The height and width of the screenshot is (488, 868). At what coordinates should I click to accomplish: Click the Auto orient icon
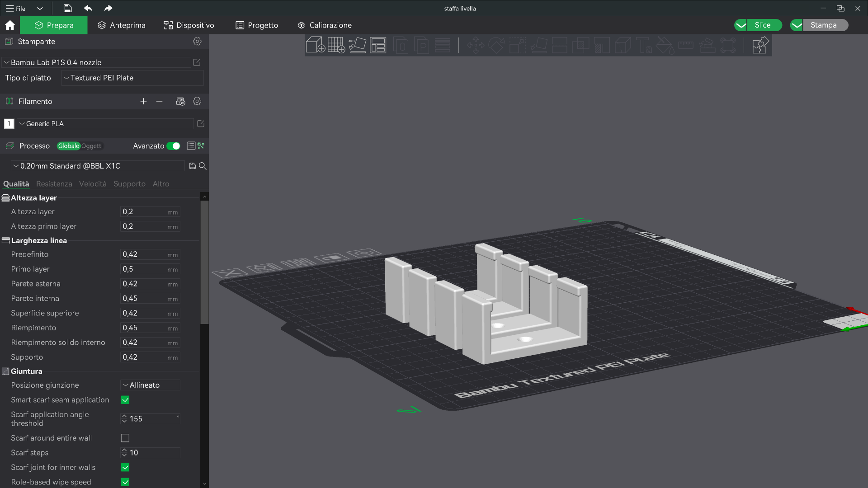pyautogui.click(x=357, y=45)
